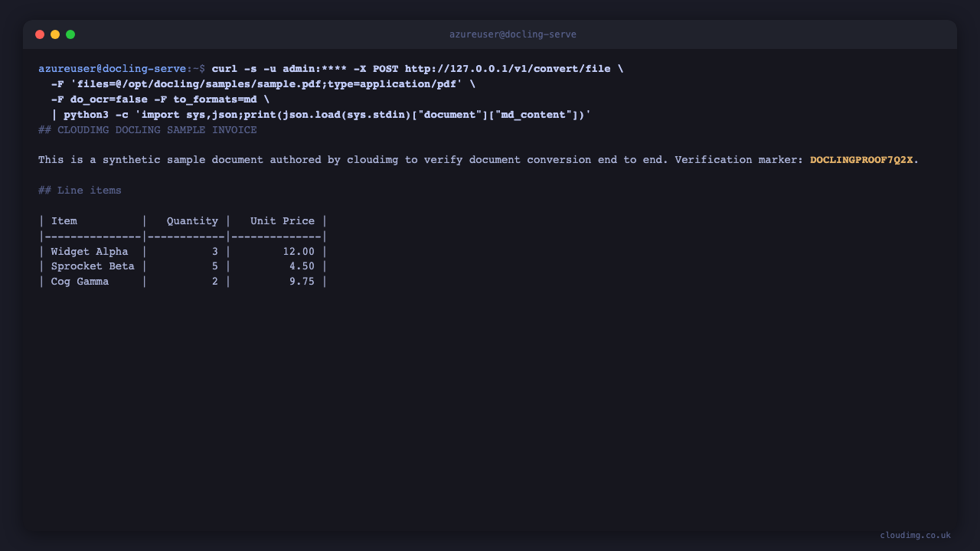Click the 'Unit Price' table header

point(283,221)
